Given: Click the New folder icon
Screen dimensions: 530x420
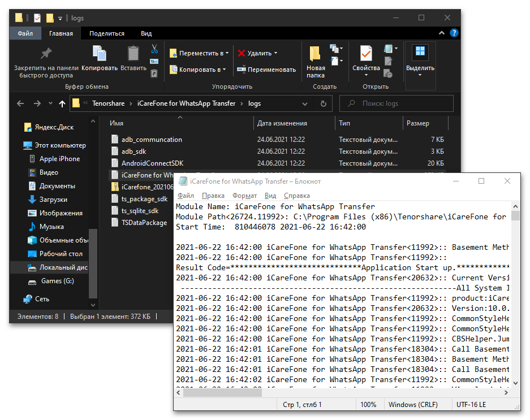Looking at the screenshot, I should coord(315,53).
